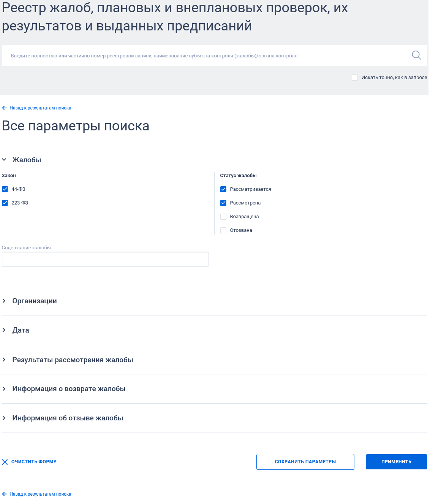The width and height of the screenshot is (430, 504).
Task: Click the 44-ФЗ label text
Action: (x=18, y=189)
